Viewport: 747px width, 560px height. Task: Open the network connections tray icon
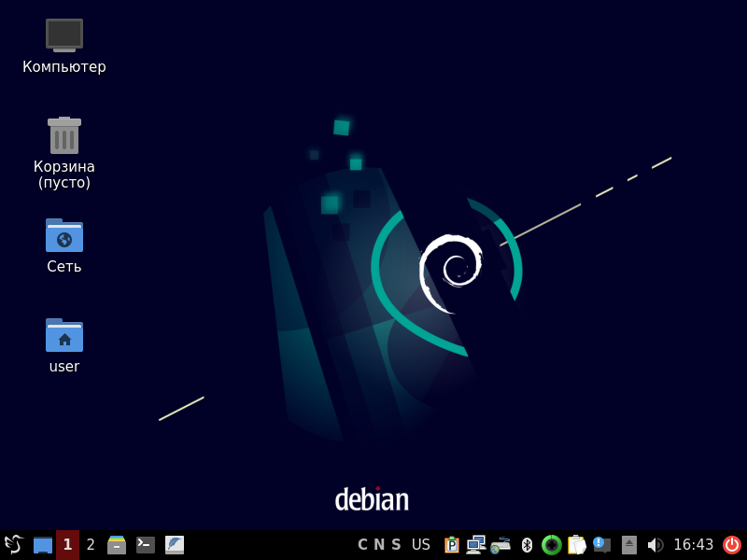pyautogui.click(x=476, y=545)
